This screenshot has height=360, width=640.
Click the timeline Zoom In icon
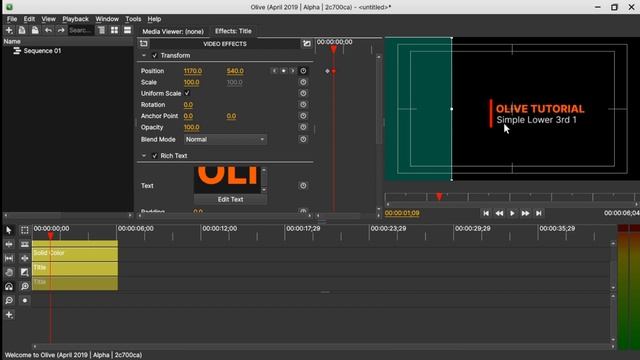(x=24, y=287)
